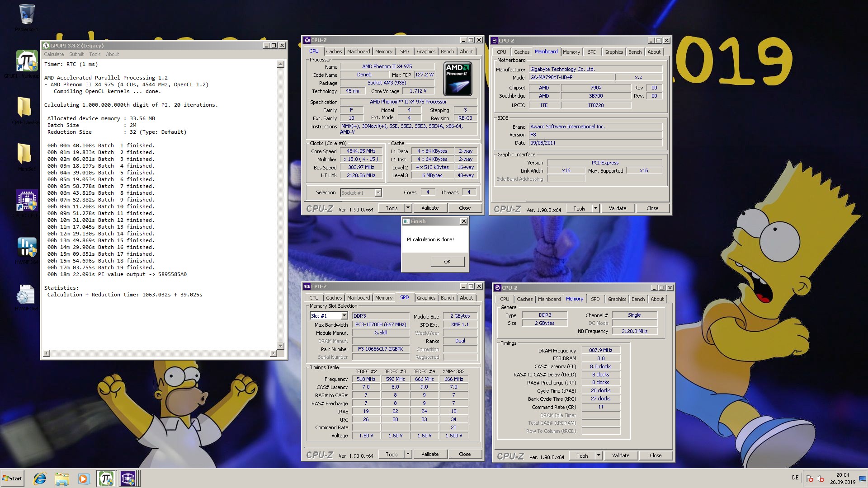
Task: Click the CPU-Z CPU window title icon
Action: [x=307, y=40]
